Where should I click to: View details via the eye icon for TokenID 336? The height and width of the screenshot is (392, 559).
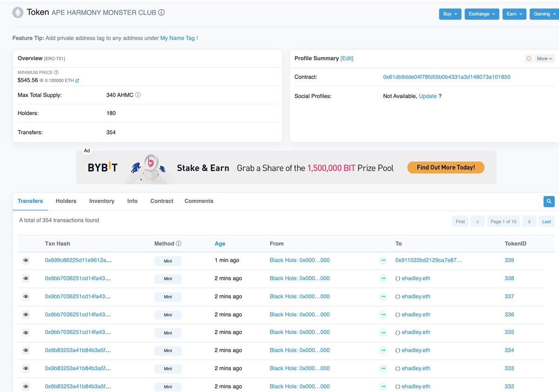click(26, 315)
